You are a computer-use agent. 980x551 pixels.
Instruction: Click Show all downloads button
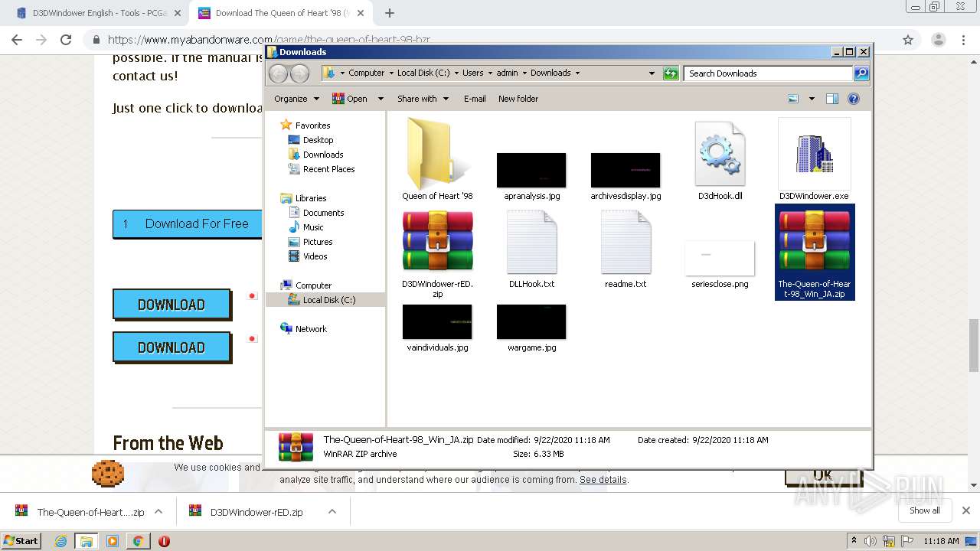(925, 510)
